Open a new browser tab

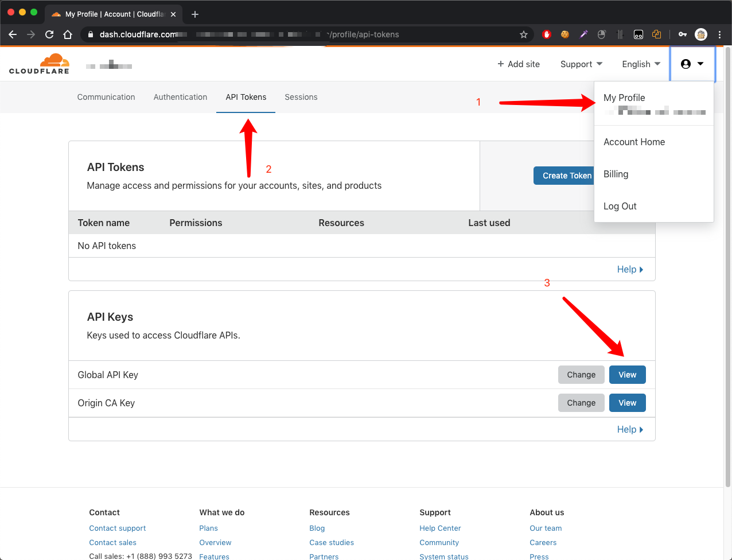tap(195, 14)
